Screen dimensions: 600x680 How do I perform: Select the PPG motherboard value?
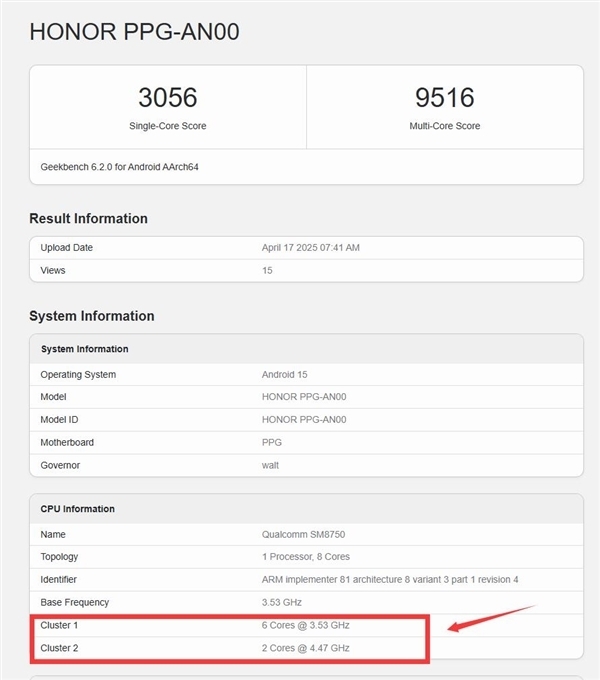tap(272, 442)
